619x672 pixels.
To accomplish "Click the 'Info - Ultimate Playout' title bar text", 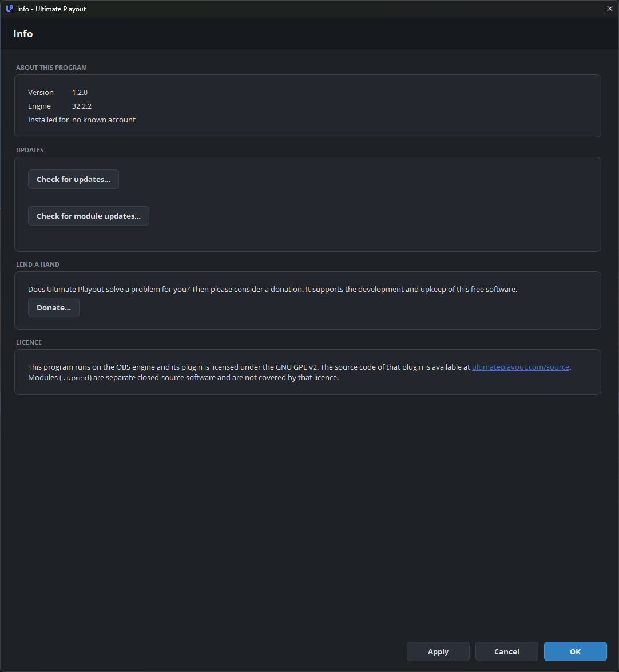I will [x=51, y=9].
